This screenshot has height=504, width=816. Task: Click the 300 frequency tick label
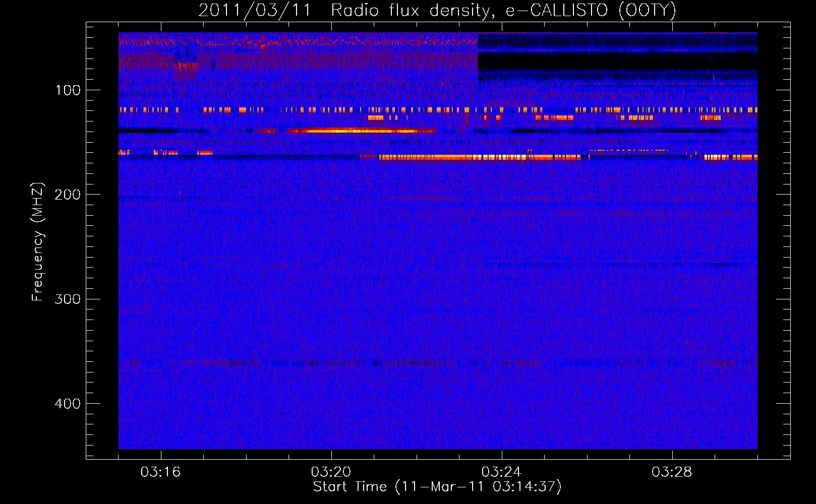tap(68, 299)
